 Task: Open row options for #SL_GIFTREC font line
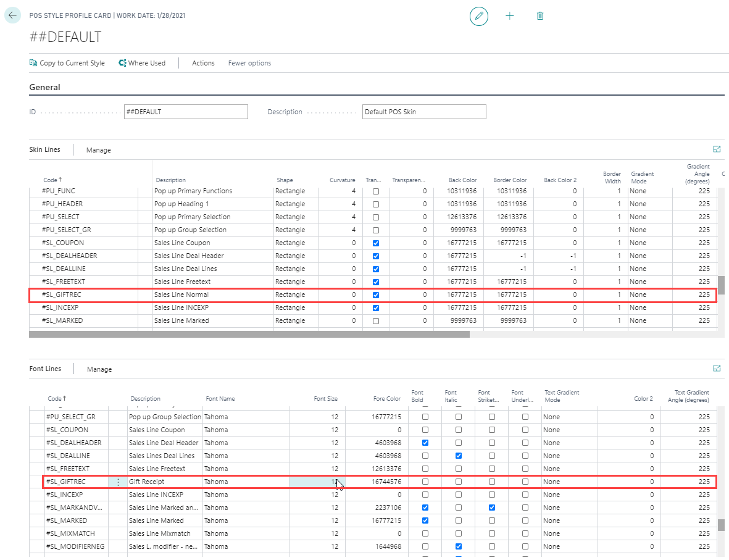(118, 482)
